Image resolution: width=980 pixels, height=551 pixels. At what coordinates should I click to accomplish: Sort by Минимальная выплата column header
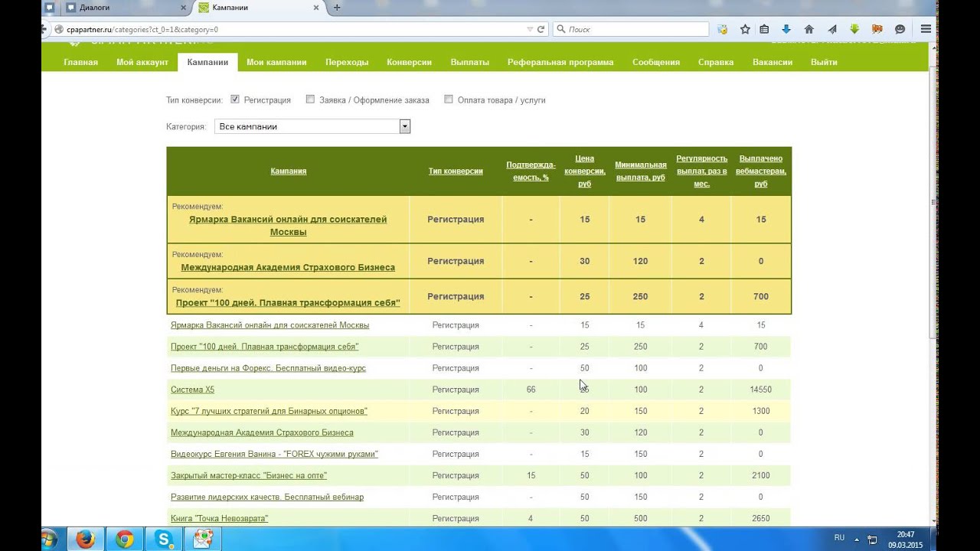coord(641,171)
